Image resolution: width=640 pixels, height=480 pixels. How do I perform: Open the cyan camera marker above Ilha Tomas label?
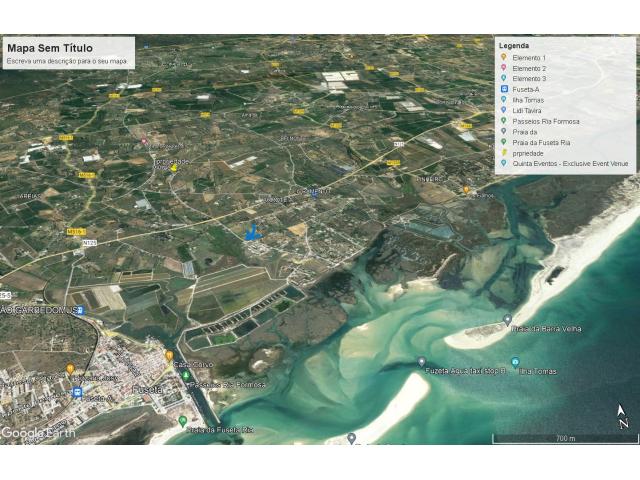[515, 362]
